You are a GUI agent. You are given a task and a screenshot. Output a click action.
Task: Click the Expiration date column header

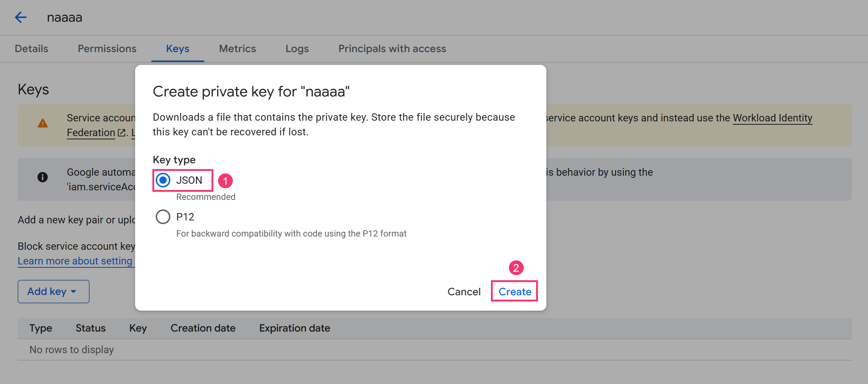click(294, 328)
